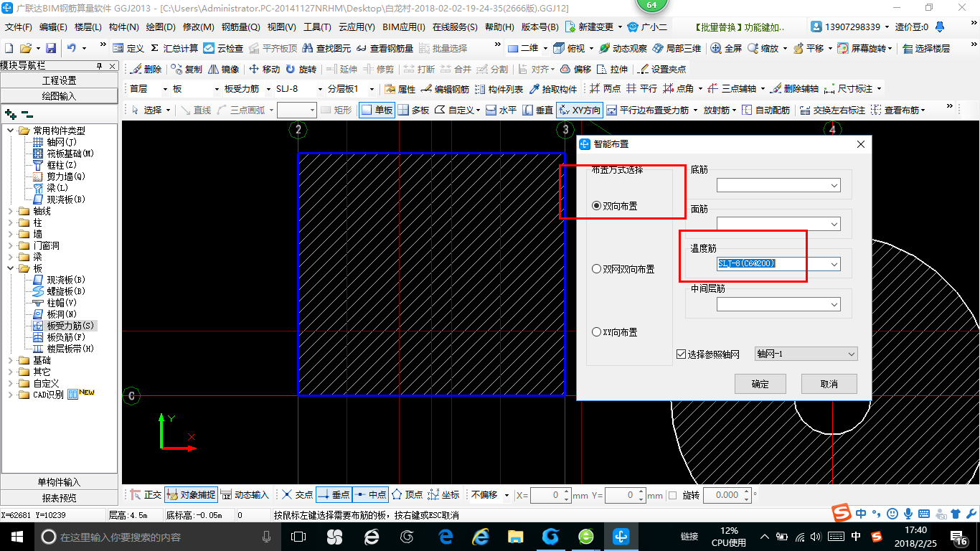Uncheck 选择参照轴网 checkbox
The height and width of the screenshot is (551, 980).
pos(682,354)
